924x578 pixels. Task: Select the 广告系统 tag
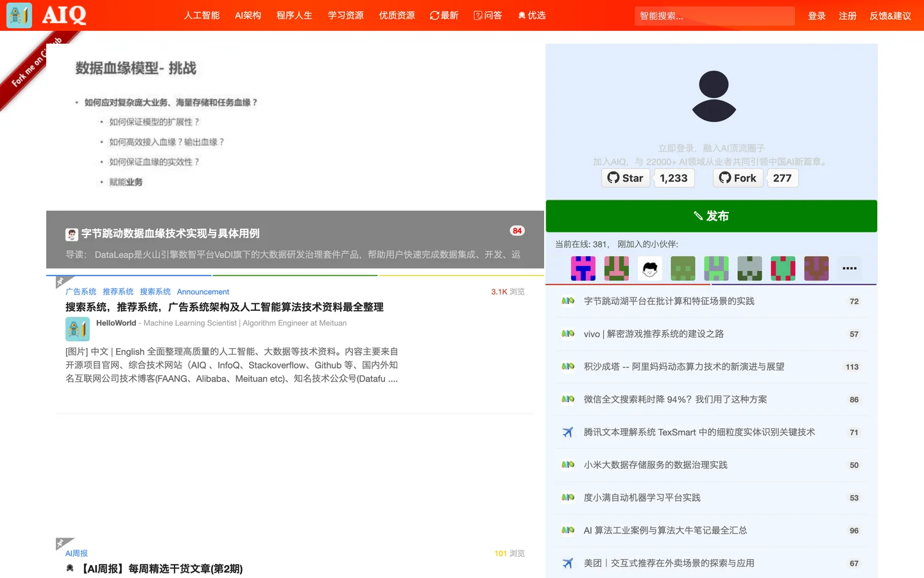click(81, 292)
